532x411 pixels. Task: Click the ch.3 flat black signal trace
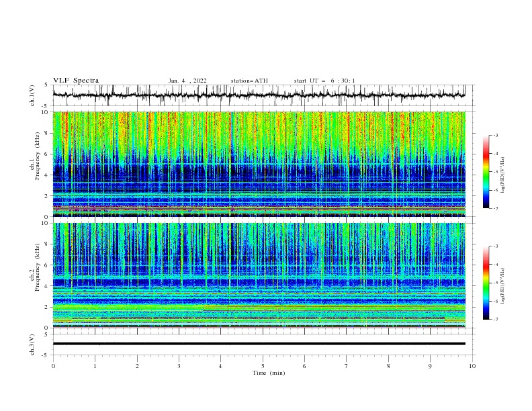[259, 344]
